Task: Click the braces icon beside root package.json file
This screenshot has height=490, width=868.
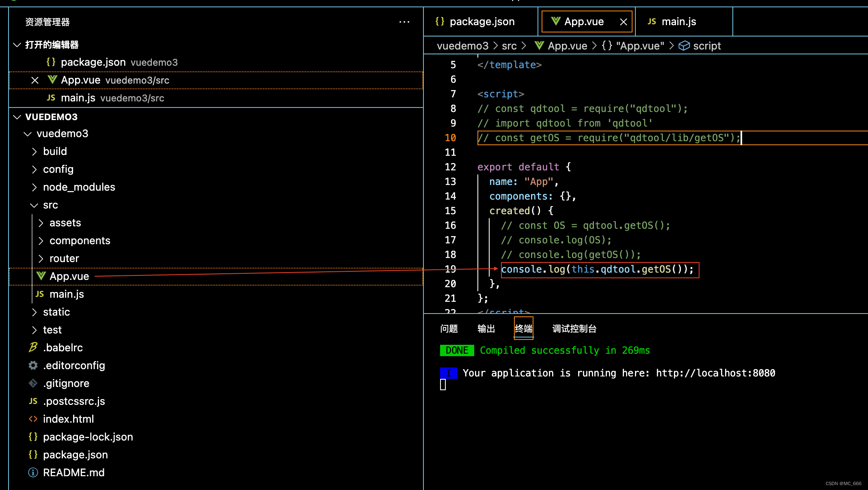Action: (x=33, y=455)
